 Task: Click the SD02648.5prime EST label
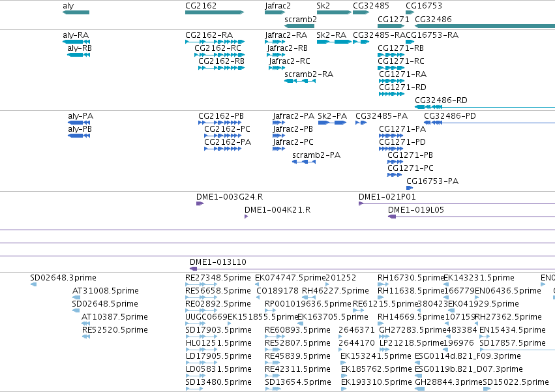pos(105,304)
